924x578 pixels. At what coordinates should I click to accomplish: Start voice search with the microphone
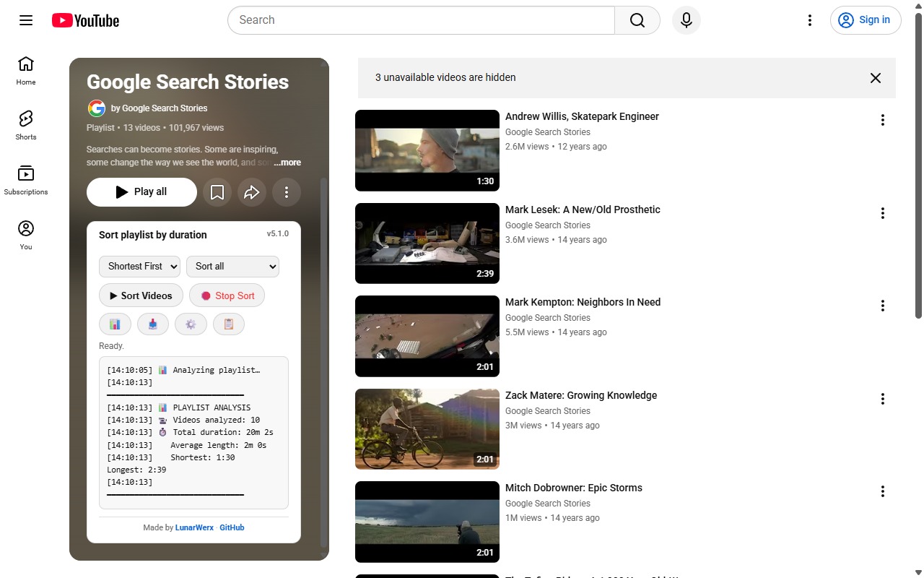pyautogui.click(x=687, y=20)
